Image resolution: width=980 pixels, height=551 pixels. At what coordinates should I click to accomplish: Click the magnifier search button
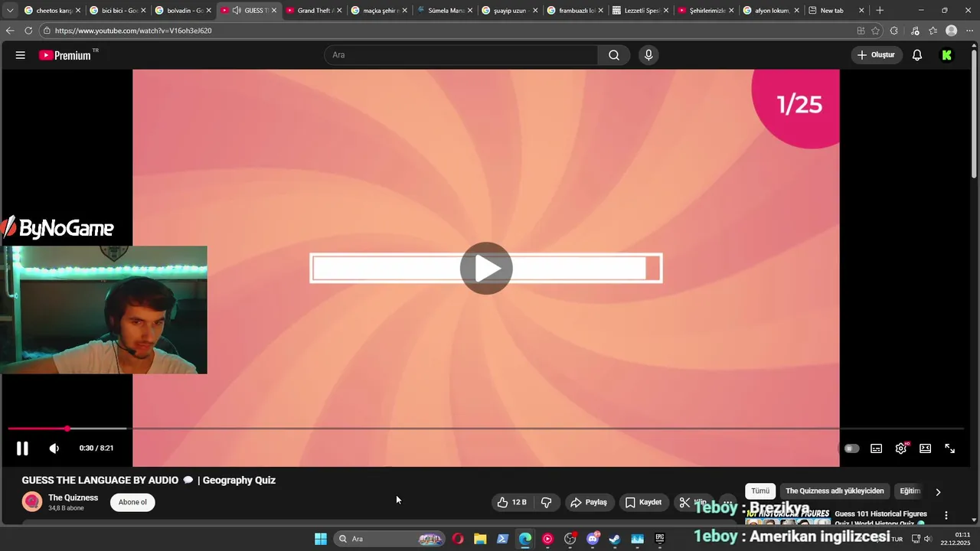[x=614, y=55]
